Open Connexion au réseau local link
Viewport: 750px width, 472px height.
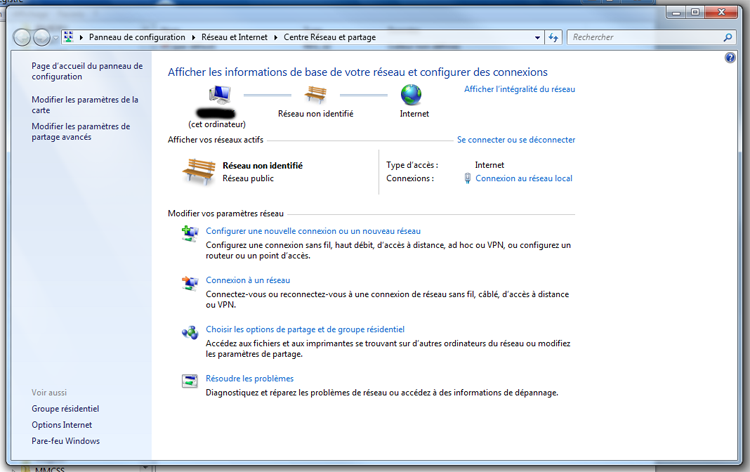[x=524, y=178]
